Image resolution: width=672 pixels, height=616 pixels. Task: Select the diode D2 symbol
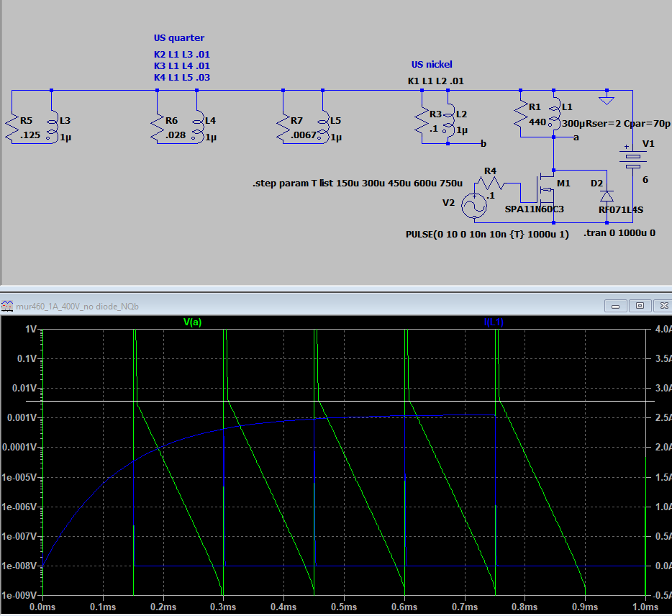pos(607,195)
